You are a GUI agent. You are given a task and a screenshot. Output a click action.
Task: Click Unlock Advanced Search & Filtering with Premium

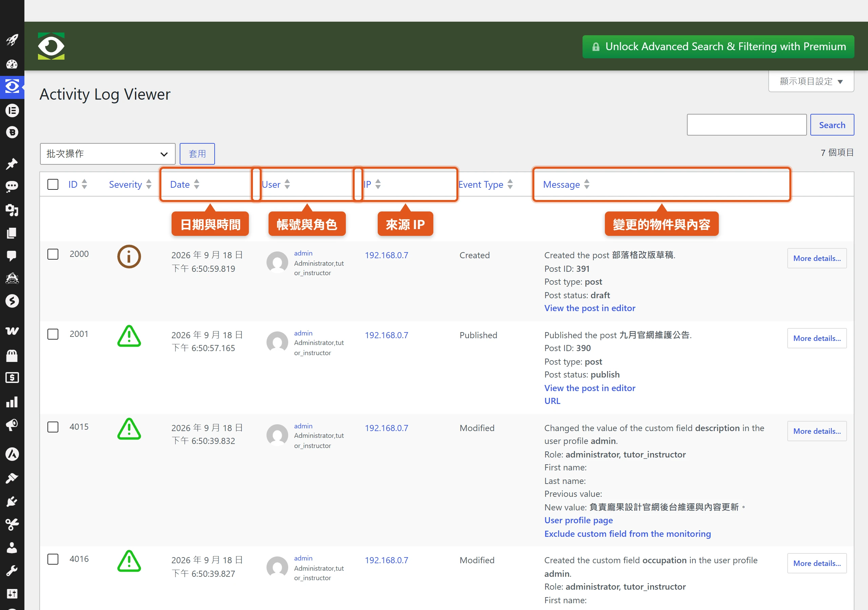coord(718,46)
